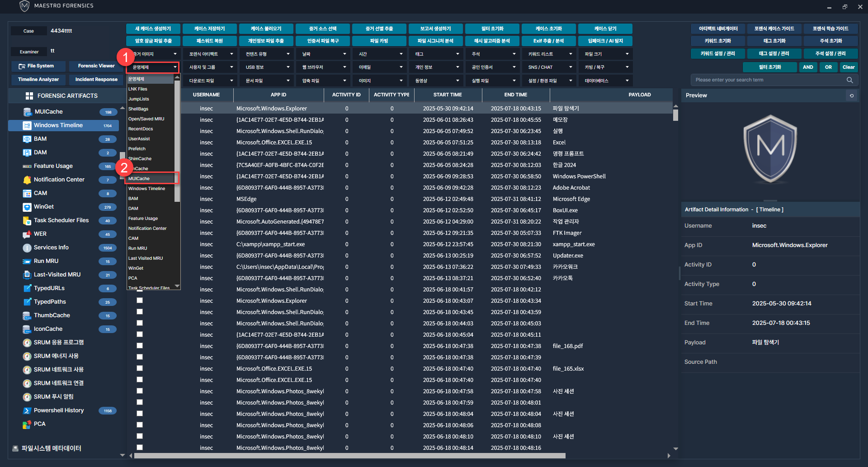The height and width of the screenshot is (467, 868).
Task: Click the DAM artifact icon
Action: coord(27,152)
